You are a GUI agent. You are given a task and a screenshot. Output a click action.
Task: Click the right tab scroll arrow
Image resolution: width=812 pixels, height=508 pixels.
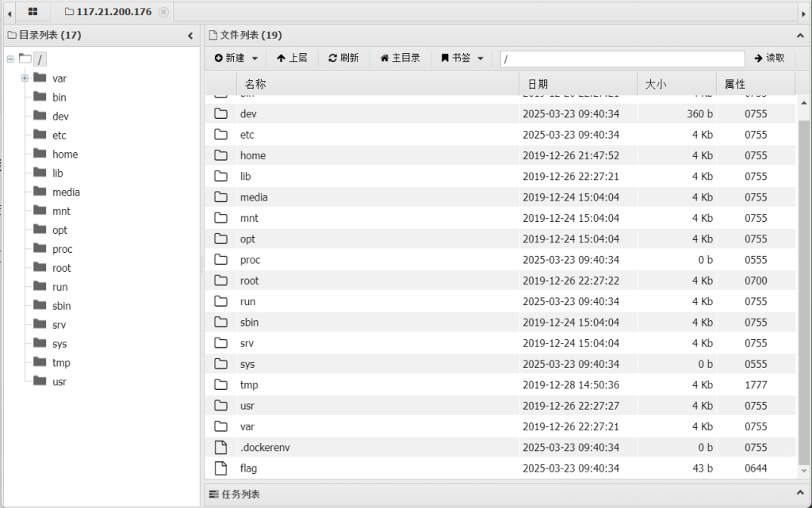pyautogui.click(x=804, y=13)
